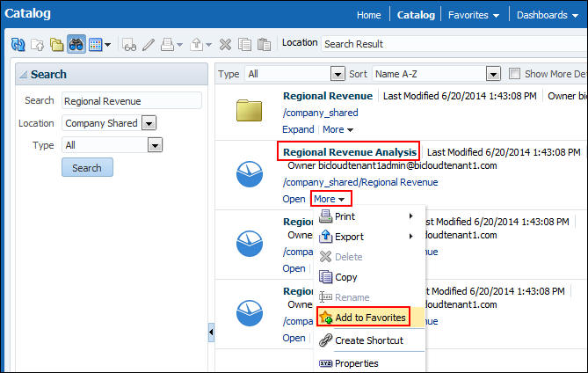Click the view type grid icon
The height and width of the screenshot is (373, 588).
click(x=95, y=45)
